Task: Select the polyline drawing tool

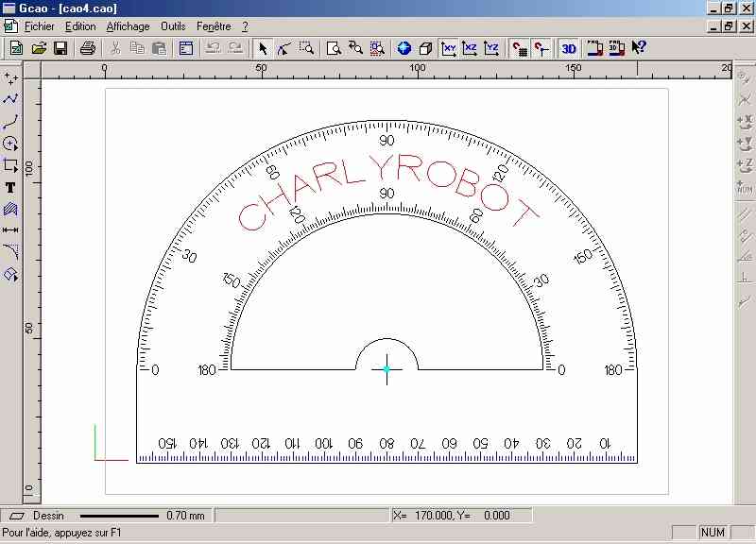Action: [x=10, y=99]
